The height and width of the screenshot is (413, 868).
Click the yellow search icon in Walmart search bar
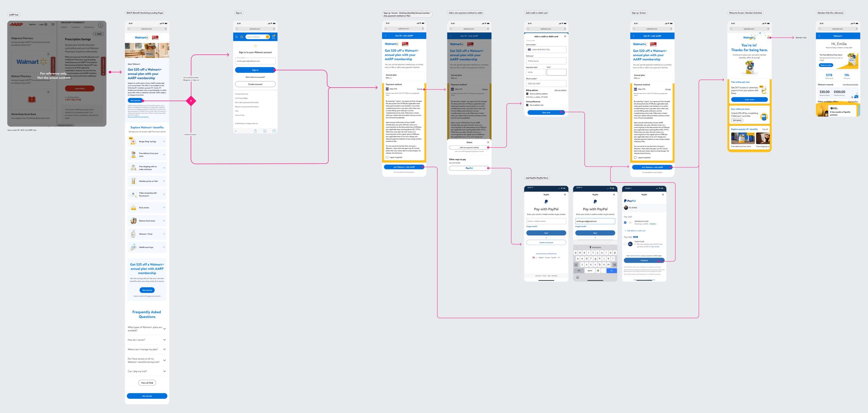click(x=267, y=37)
